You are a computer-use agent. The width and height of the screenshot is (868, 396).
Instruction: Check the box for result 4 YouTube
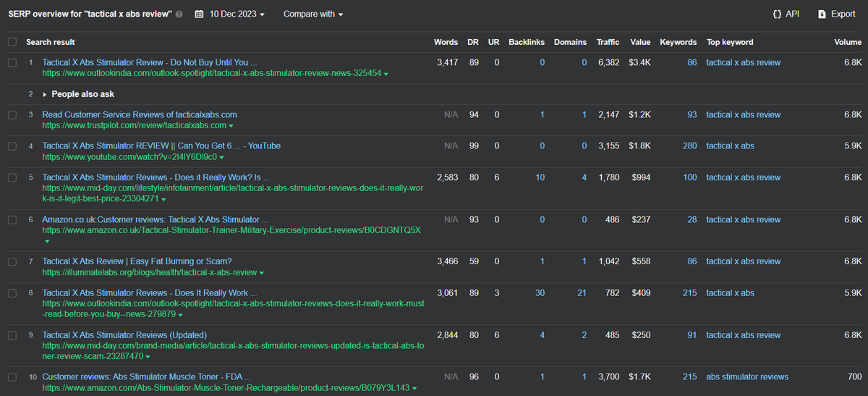coord(12,146)
